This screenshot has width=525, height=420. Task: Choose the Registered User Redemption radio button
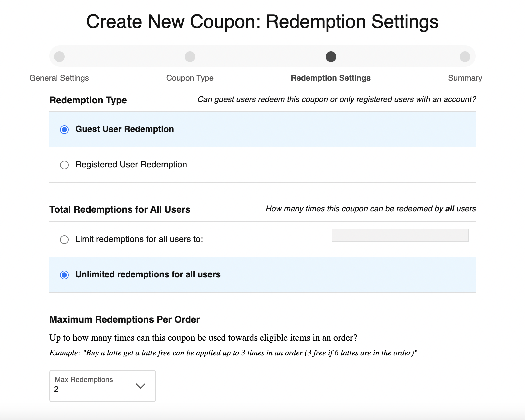tap(64, 165)
